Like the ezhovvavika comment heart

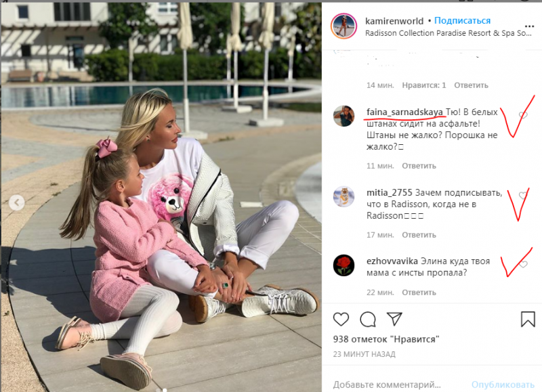click(x=523, y=265)
